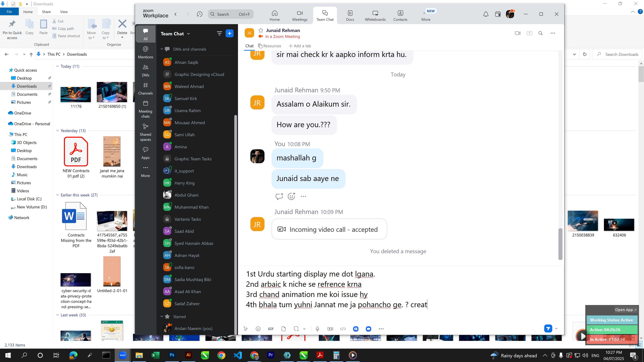Collapse the Starred section
This screenshot has height=362, width=644.
point(162,317)
